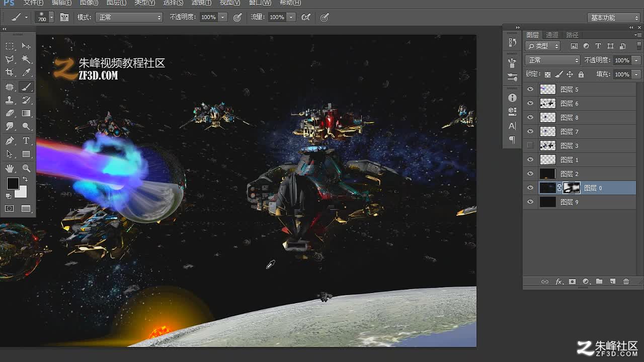The image size is (644, 362).
Task: Open the brush flow slider dropdown
Action: pos(291,17)
